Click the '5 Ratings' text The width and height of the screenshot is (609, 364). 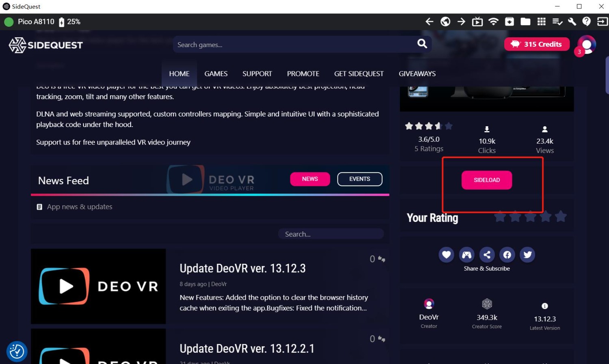pos(429,149)
